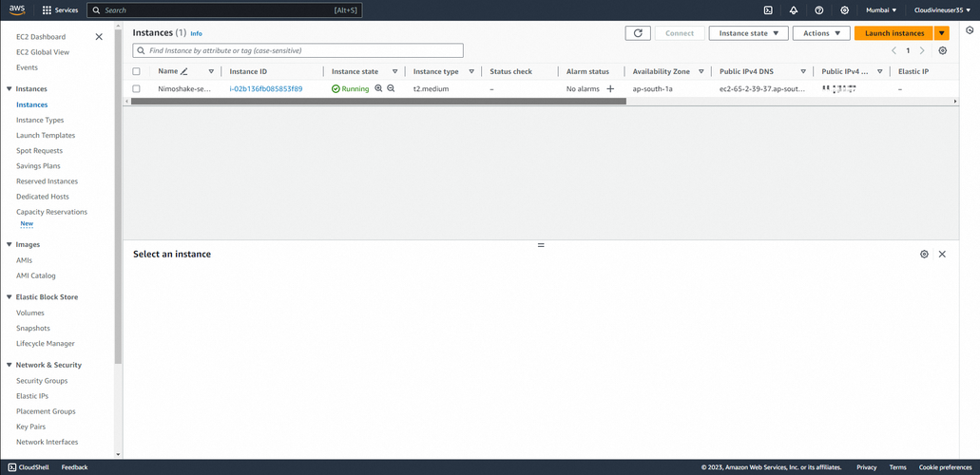The width and height of the screenshot is (980, 475).
Task: Open the AWS home logo
Action: tap(17, 10)
